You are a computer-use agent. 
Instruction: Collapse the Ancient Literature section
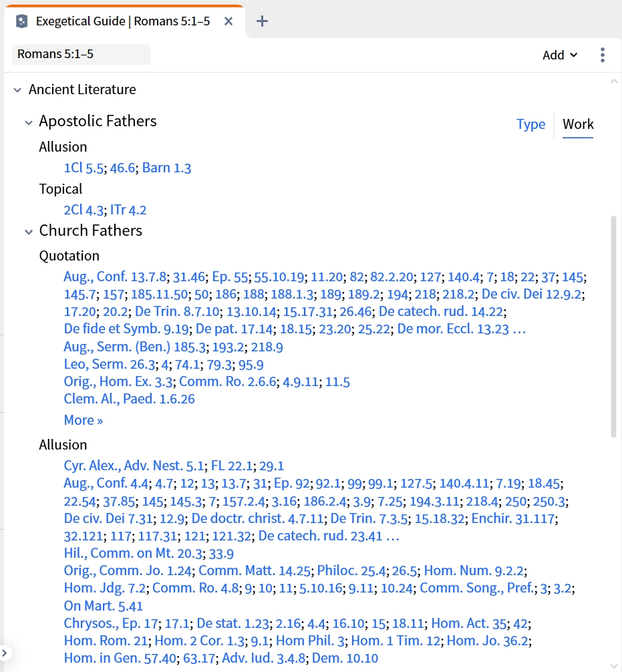[17, 90]
